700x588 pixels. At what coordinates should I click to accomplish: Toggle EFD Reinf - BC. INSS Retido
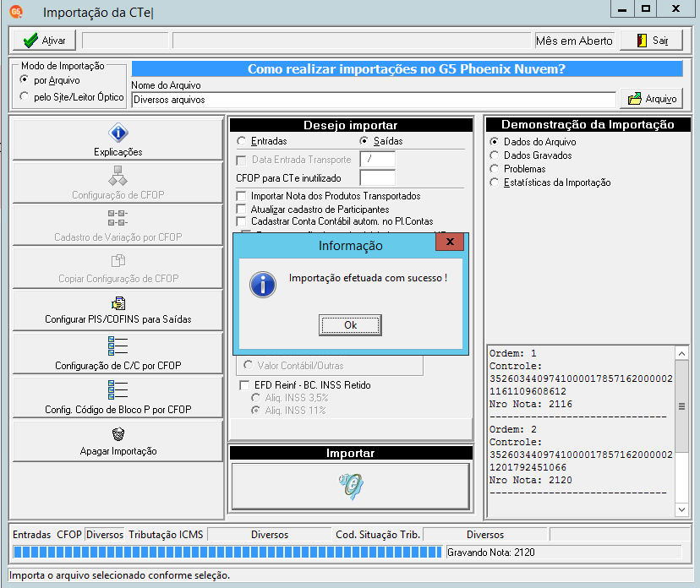coord(244,385)
